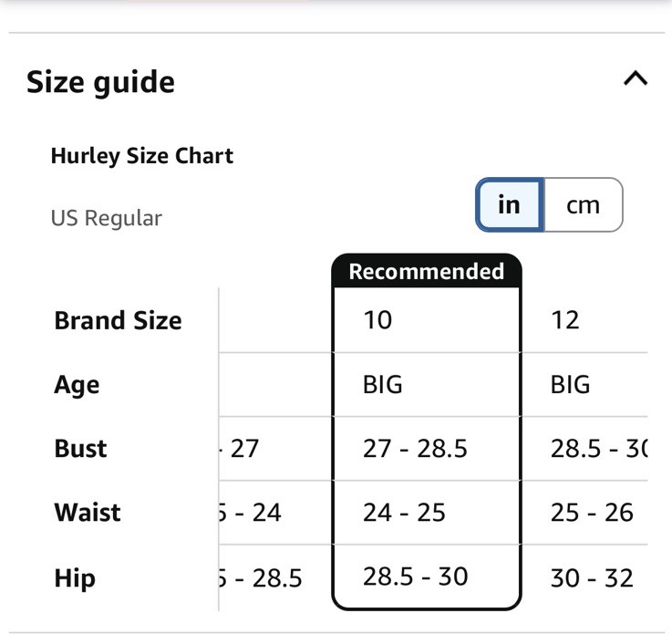
Task: Collapse the Size guide section chevron
Action: tap(636, 78)
